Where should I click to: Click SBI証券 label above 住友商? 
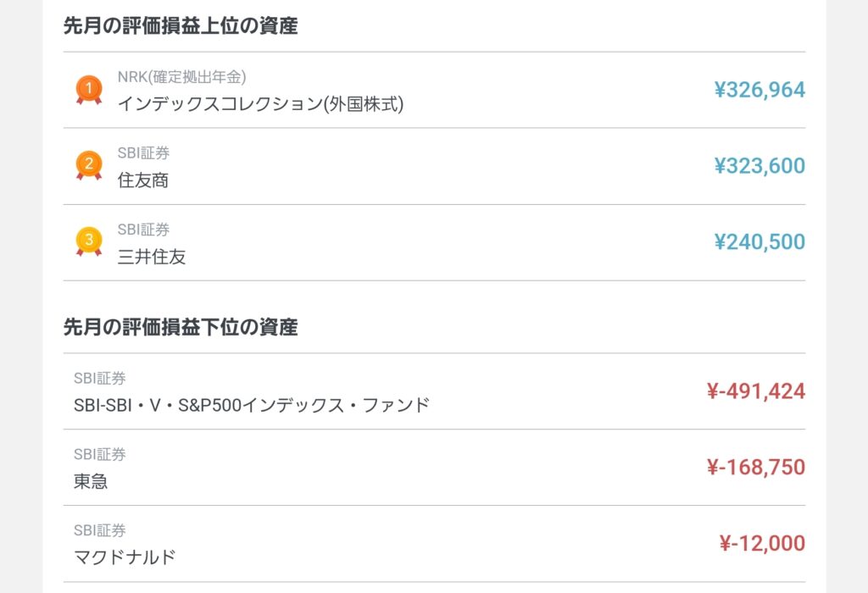tap(143, 153)
